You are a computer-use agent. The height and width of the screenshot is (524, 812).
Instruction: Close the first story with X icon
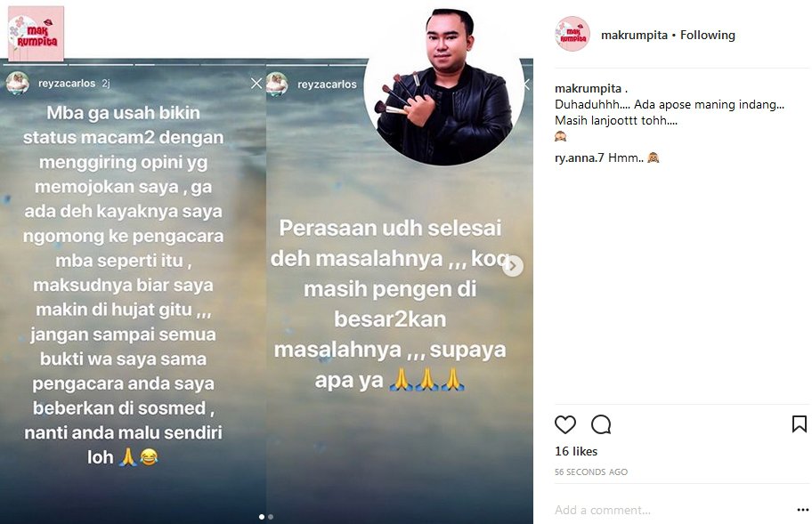coord(256,84)
